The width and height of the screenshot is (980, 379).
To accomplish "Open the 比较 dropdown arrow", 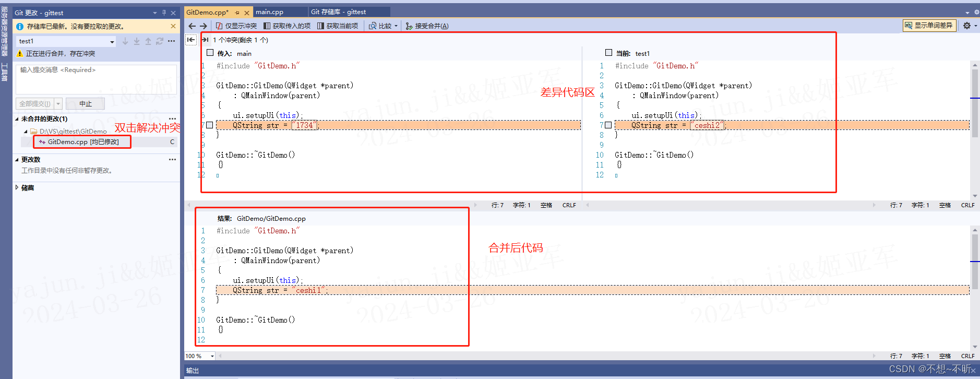I will point(396,26).
